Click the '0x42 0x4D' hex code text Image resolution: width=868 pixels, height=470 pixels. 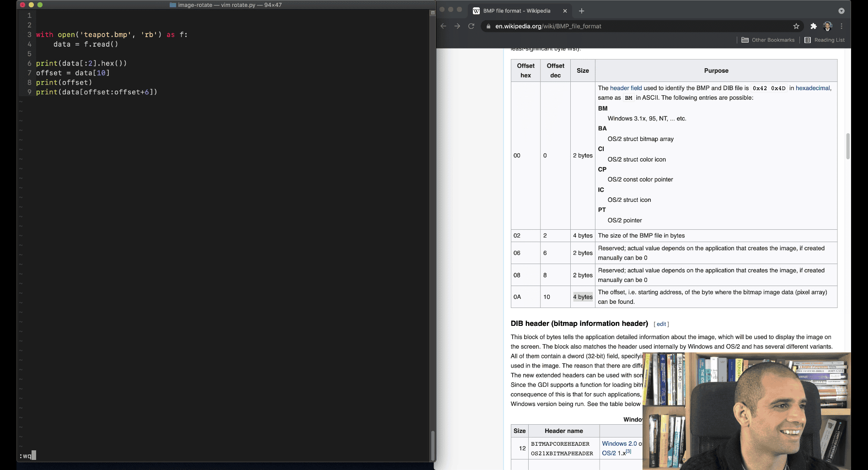click(x=769, y=88)
